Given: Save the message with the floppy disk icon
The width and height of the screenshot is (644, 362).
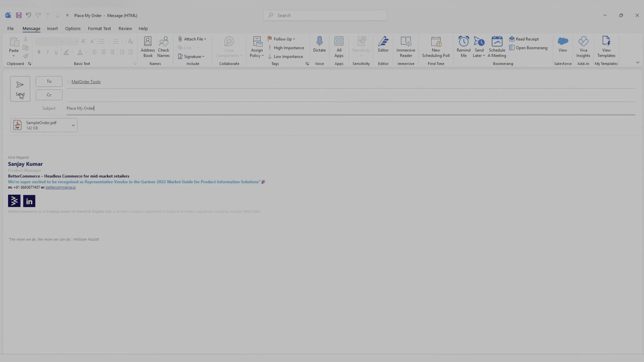Looking at the screenshot, I should 19,15.
